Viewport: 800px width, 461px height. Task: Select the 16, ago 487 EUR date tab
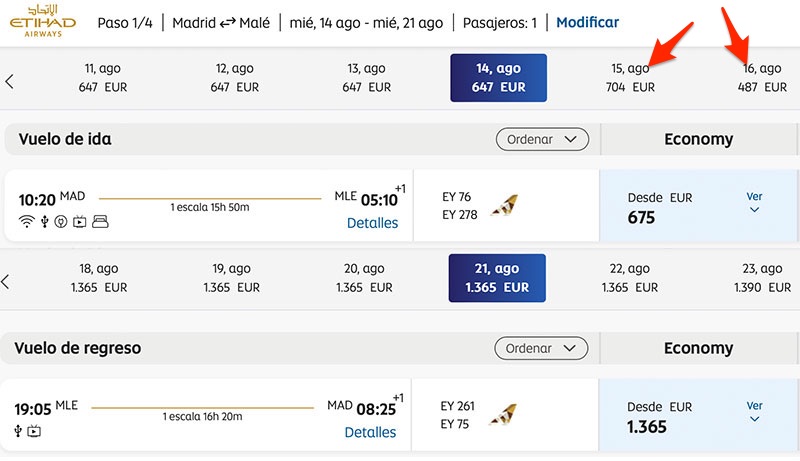[762, 78]
